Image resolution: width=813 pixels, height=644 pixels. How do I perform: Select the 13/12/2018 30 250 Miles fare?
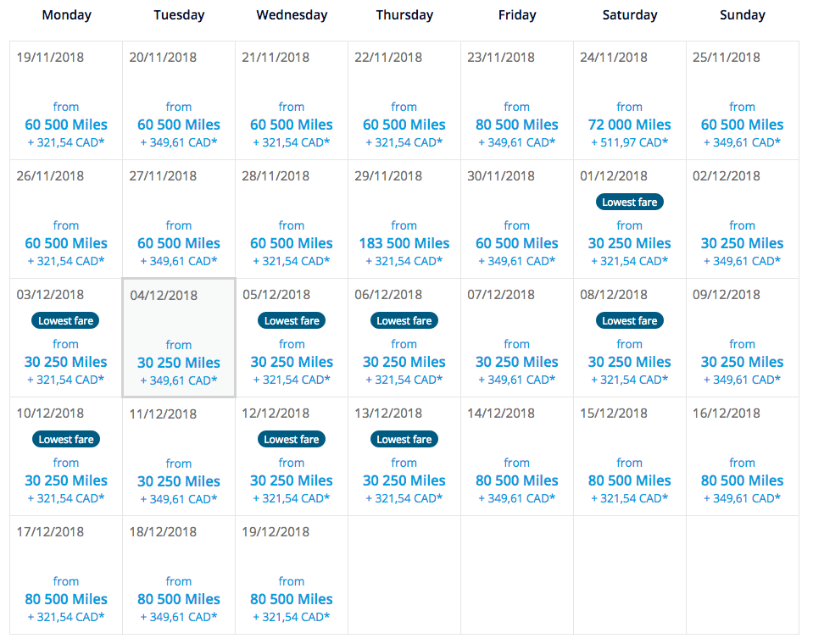tap(404, 480)
